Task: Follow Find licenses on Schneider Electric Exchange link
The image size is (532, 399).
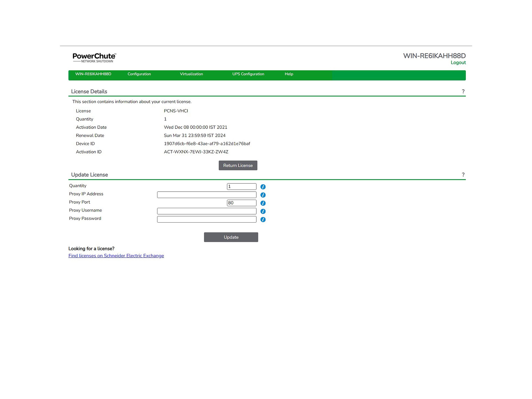Action: pos(116,256)
